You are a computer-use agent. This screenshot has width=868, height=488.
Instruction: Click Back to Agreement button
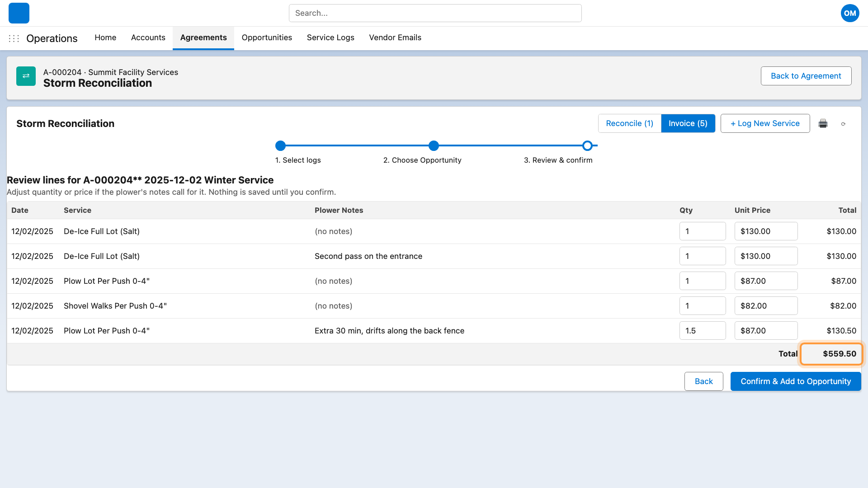pos(806,76)
